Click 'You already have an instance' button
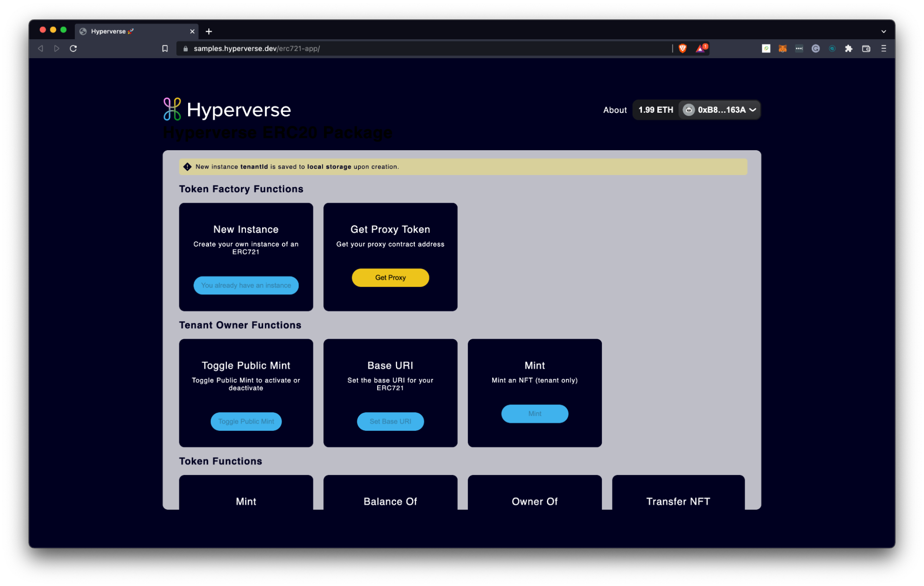Screen dimensions: 924x586 coord(246,285)
